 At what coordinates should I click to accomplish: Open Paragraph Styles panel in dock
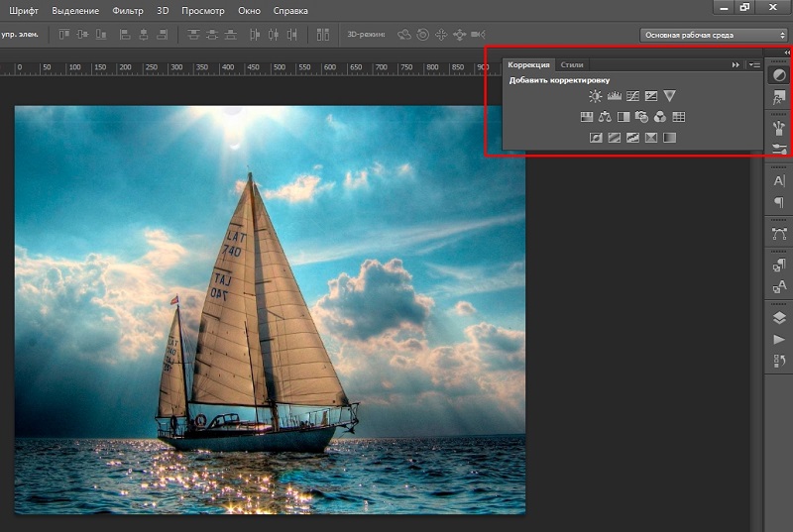click(x=779, y=265)
